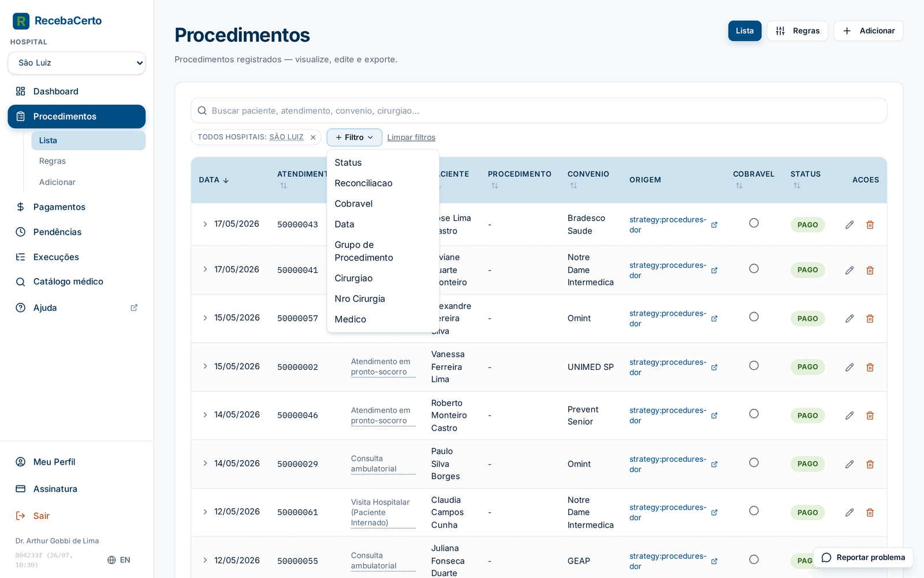
Task: Expand the 14/05/2026 row 50000029
Action: (205, 464)
